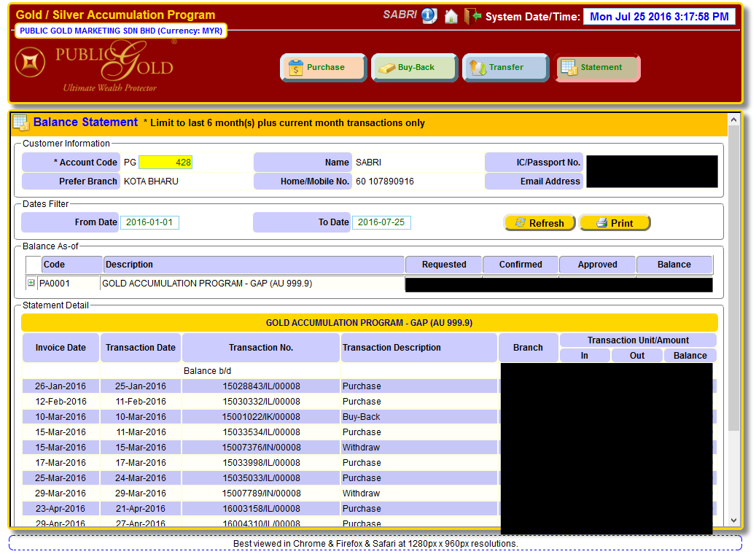Click the To Date field 2016-07-25

(x=381, y=222)
